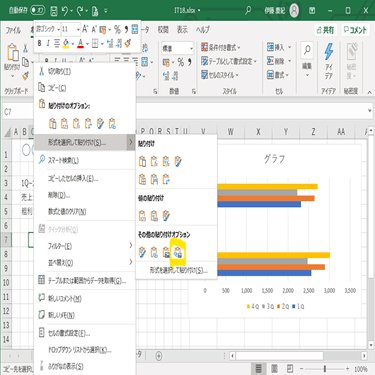Apply yellow fill color from mini toolbar
The height and width of the screenshot is (375, 375).
(66, 43)
